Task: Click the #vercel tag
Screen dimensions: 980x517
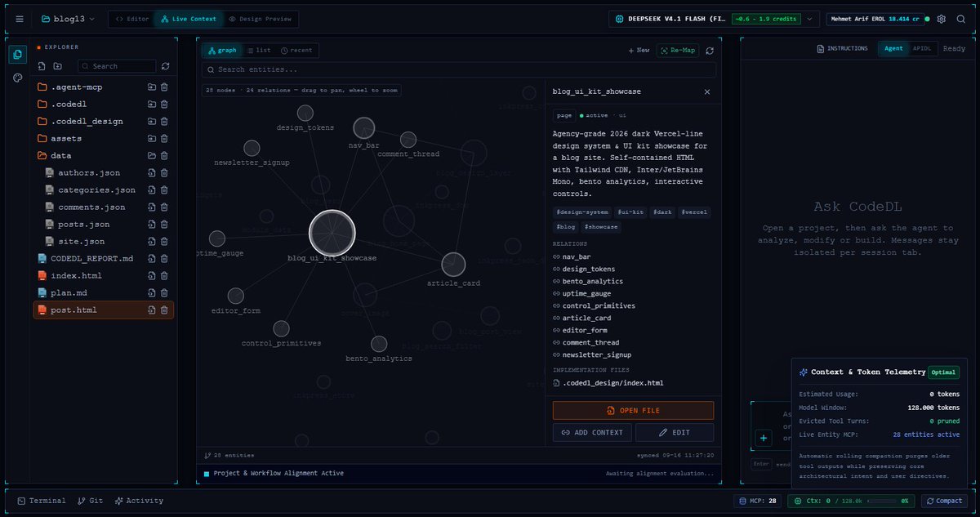Action: [x=695, y=212]
